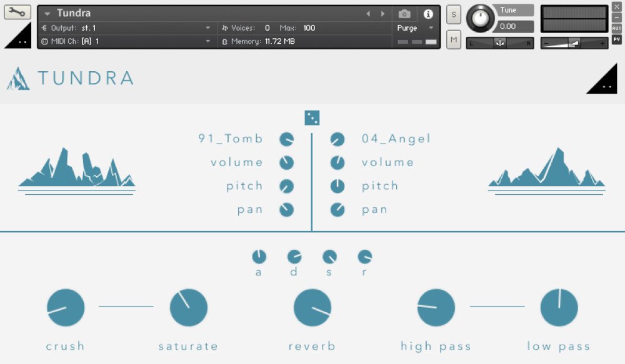
Task: Click the low pass knob
Action: (x=559, y=307)
